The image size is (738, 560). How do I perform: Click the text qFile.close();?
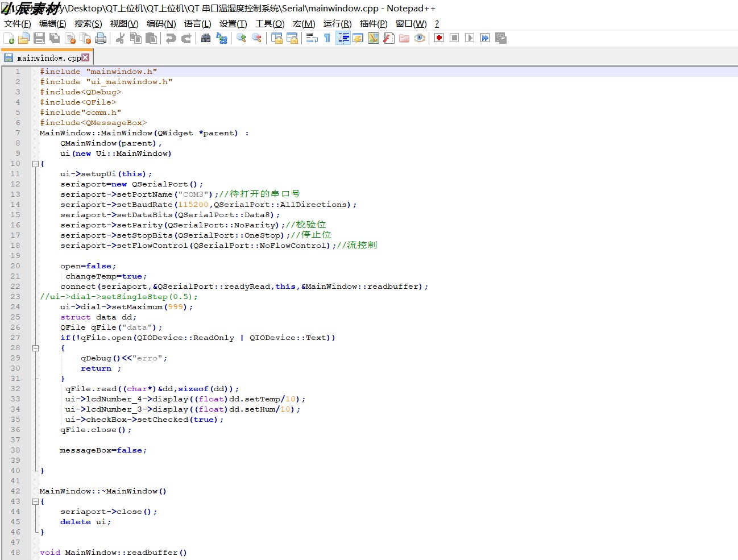coord(96,430)
